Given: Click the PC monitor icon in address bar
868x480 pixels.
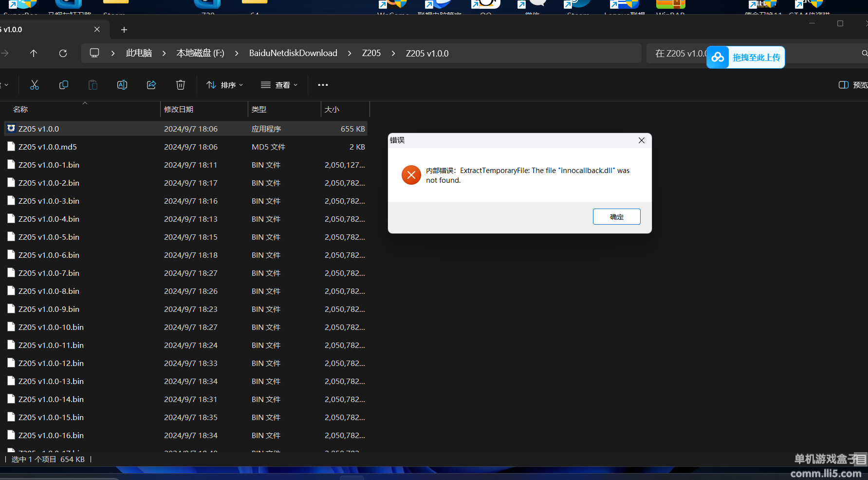Looking at the screenshot, I should 94,53.
